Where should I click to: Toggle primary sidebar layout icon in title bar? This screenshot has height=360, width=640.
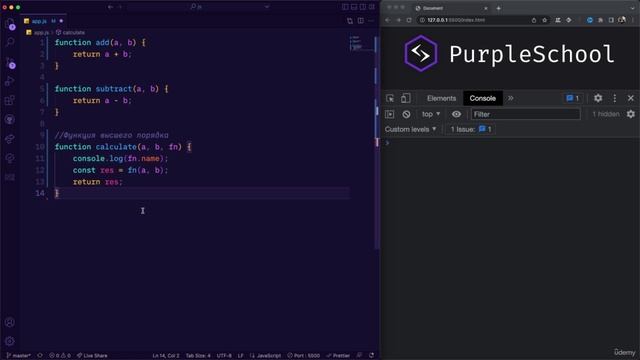click(x=345, y=7)
